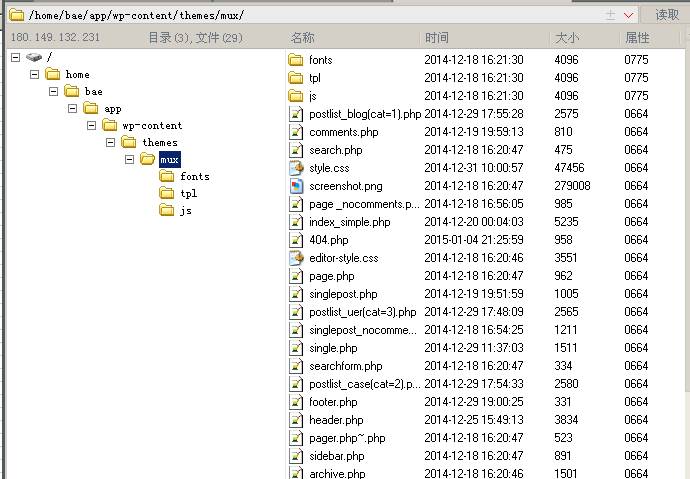
Task: Collapse the home folder node
Action: pyautogui.click(x=34, y=74)
